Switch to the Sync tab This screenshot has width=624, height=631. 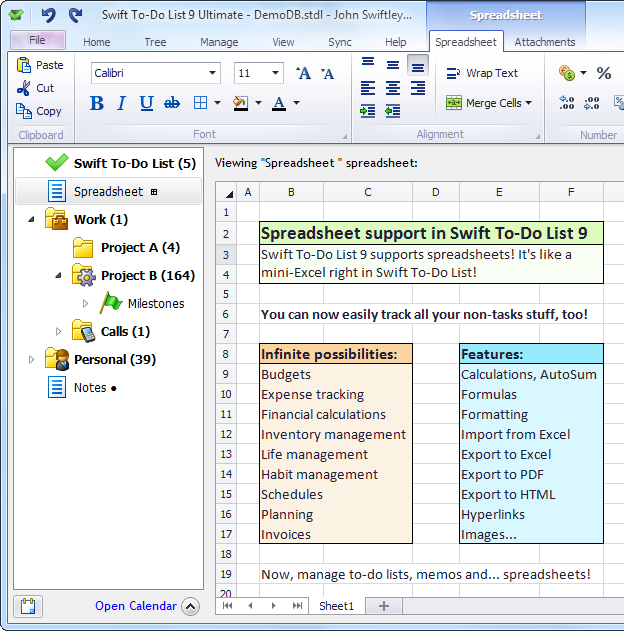(340, 42)
